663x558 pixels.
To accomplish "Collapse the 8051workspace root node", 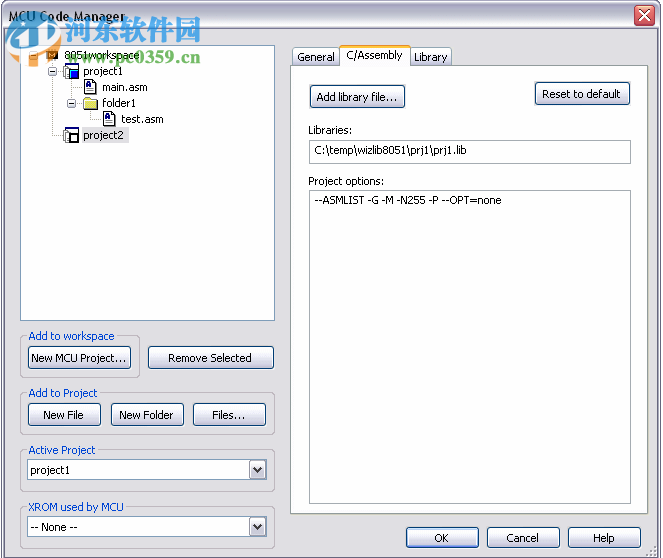I will point(33,55).
